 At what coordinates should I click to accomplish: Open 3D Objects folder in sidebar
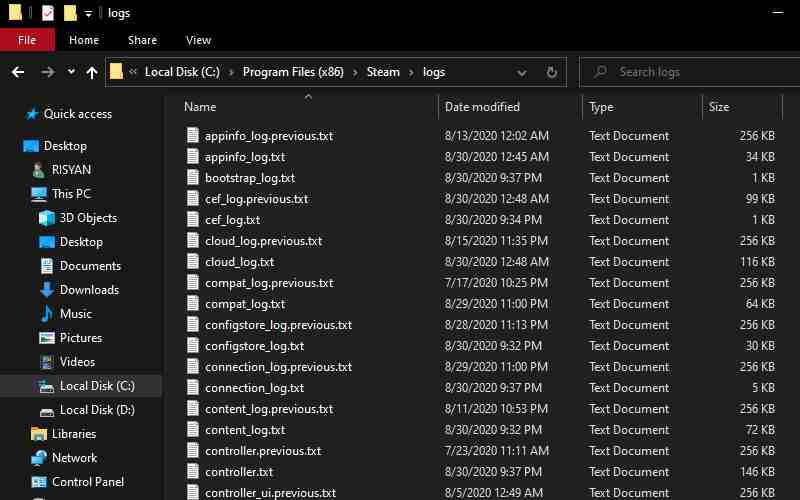click(88, 218)
